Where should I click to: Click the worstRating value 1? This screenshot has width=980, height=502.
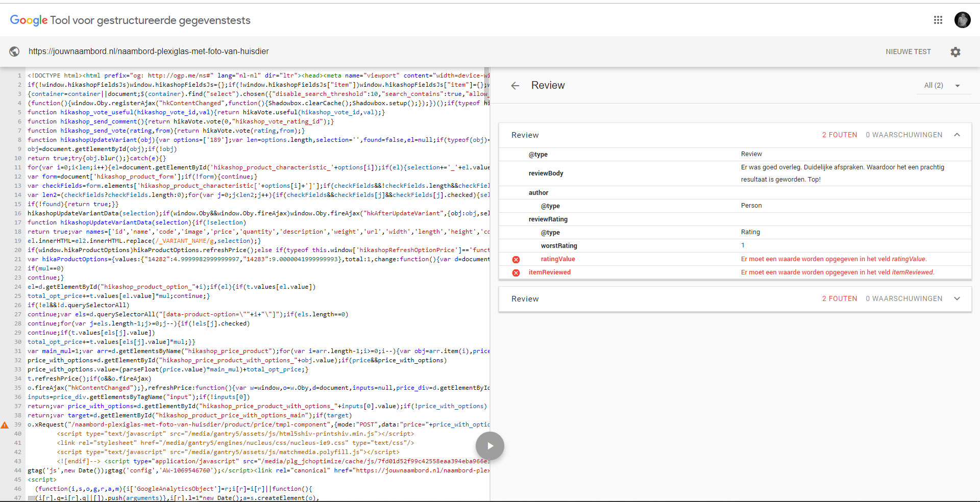pyautogui.click(x=743, y=245)
